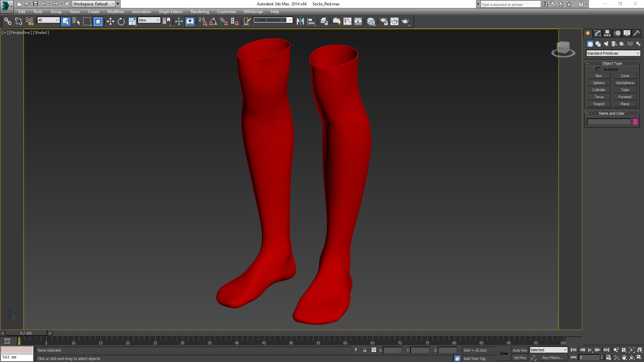Viewport: 644px width, 362px height.
Task: Open the Shaded viewport label menu
Action: pyautogui.click(x=41, y=33)
